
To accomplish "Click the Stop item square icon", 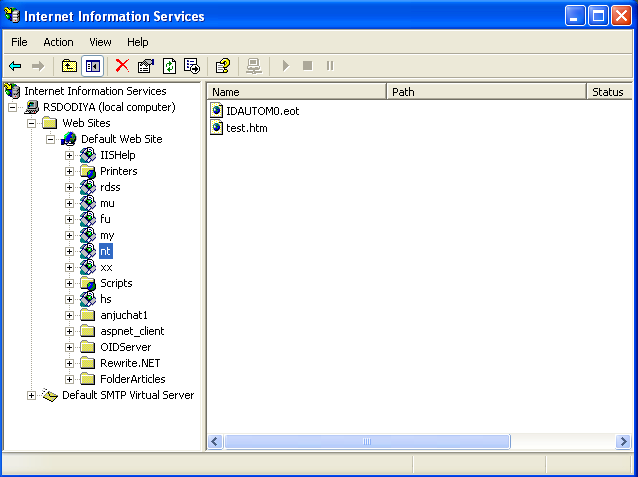I will pyautogui.click(x=308, y=66).
